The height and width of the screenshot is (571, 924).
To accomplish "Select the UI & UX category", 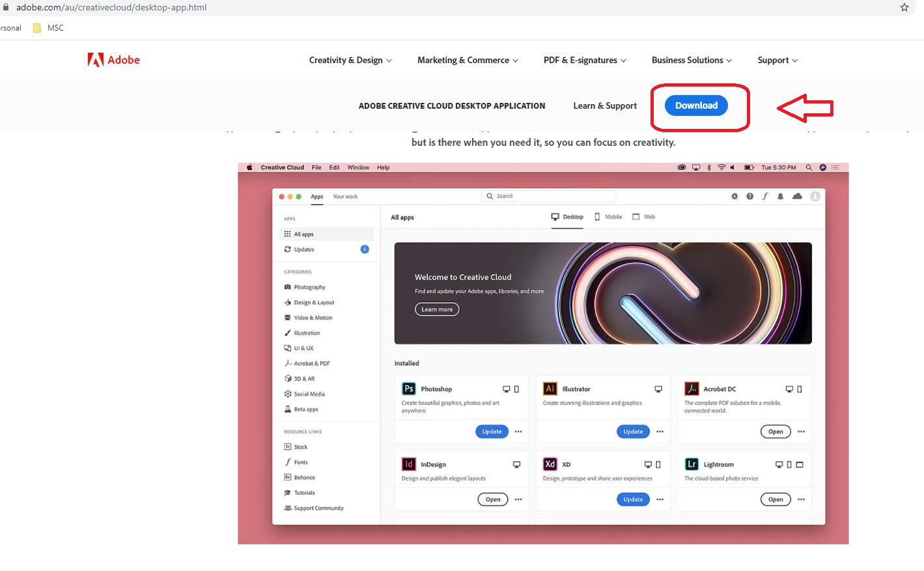I will (299, 348).
